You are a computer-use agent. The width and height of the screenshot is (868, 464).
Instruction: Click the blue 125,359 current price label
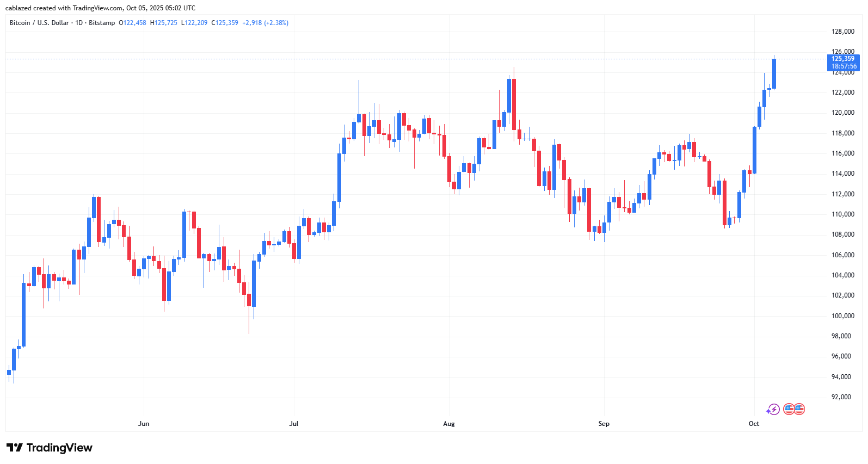(842, 59)
